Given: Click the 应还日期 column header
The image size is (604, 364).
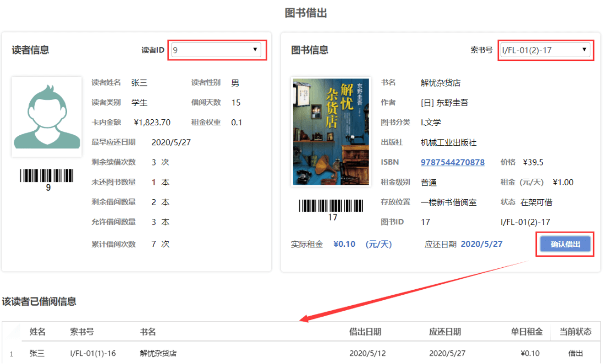Looking at the screenshot, I should tap(444, 332).
